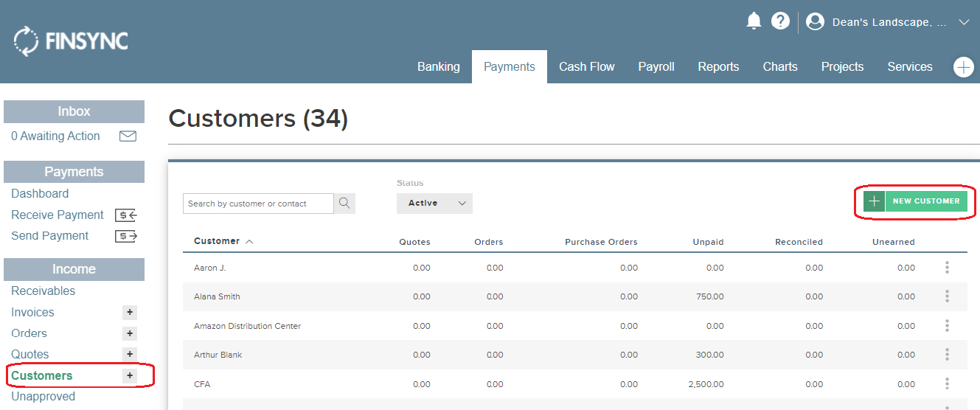Image resolution: width=980 pixels, height=410 pixels.
Task: Click the search magnifier icon
Action: (x=344, y=204)
